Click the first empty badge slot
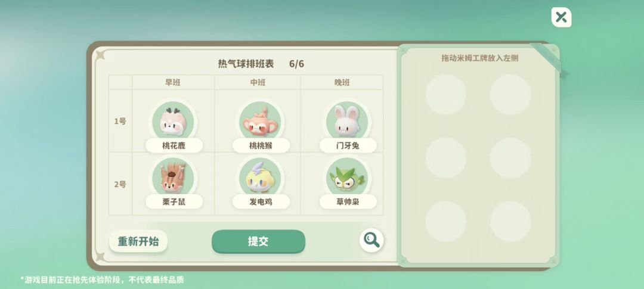This screenshot has width=644, height=289. [x=445, y=94]
